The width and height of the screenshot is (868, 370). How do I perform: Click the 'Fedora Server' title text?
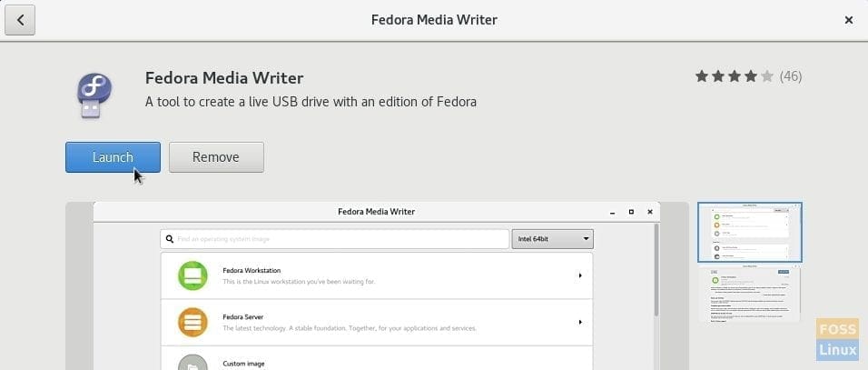tap(243, 317)
